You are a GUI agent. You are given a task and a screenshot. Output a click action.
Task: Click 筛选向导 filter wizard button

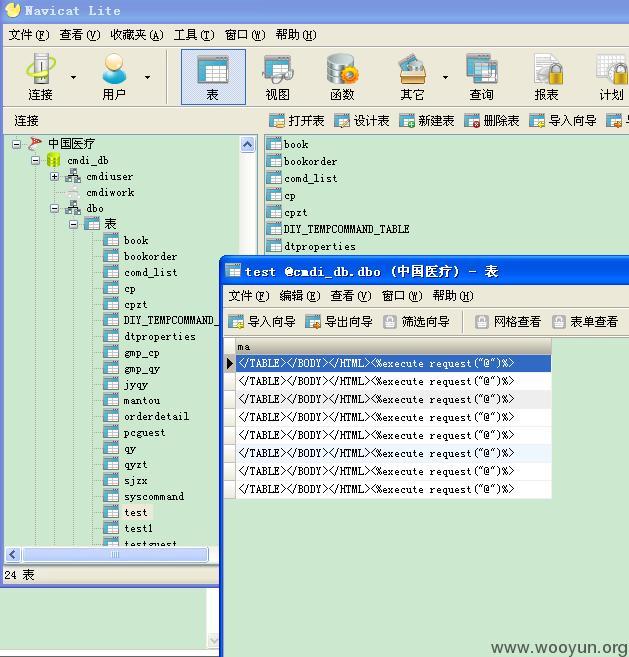(416, 322)
